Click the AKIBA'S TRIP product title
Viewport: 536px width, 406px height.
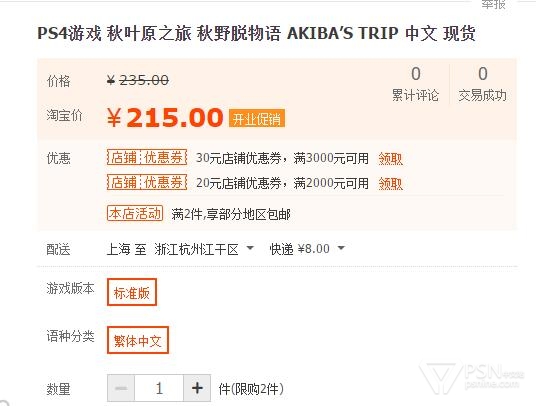coord(256,33)
